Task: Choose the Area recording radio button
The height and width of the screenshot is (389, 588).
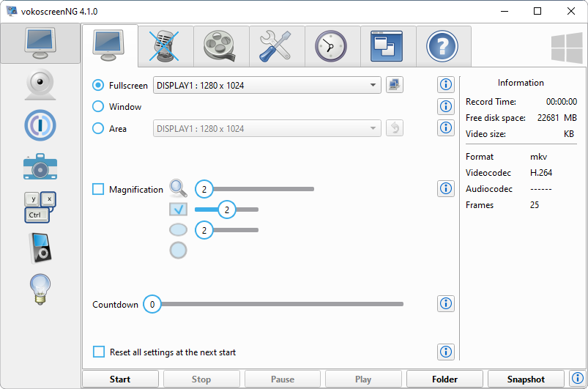Action: (x=98, y=129)
